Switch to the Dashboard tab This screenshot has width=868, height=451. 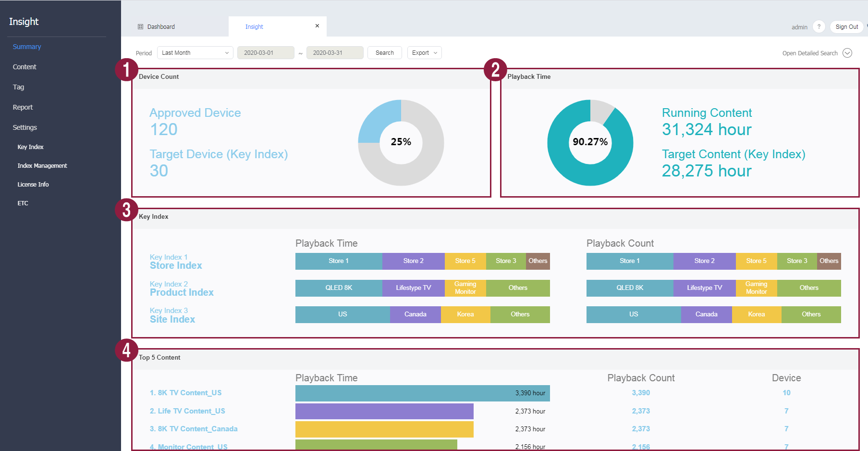pos(161,27)
